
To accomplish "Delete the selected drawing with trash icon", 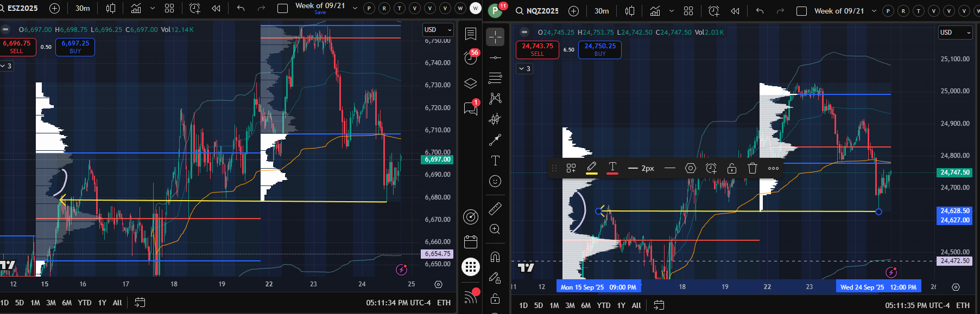I will (x=753, y=168).
